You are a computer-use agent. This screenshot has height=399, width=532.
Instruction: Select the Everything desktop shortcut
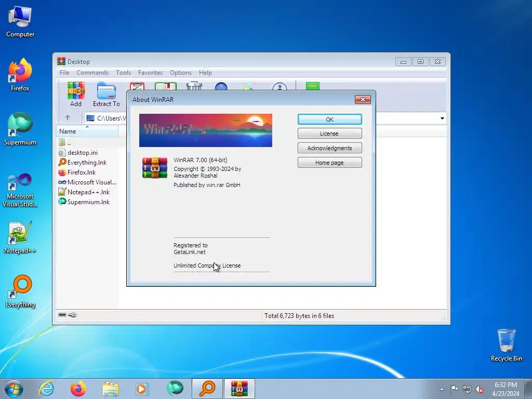pyautogui.click(x=20, y=291)
